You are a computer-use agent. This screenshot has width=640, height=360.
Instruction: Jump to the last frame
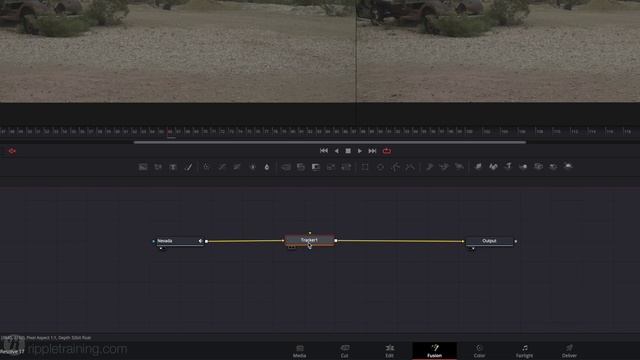[x=372, y=151]
